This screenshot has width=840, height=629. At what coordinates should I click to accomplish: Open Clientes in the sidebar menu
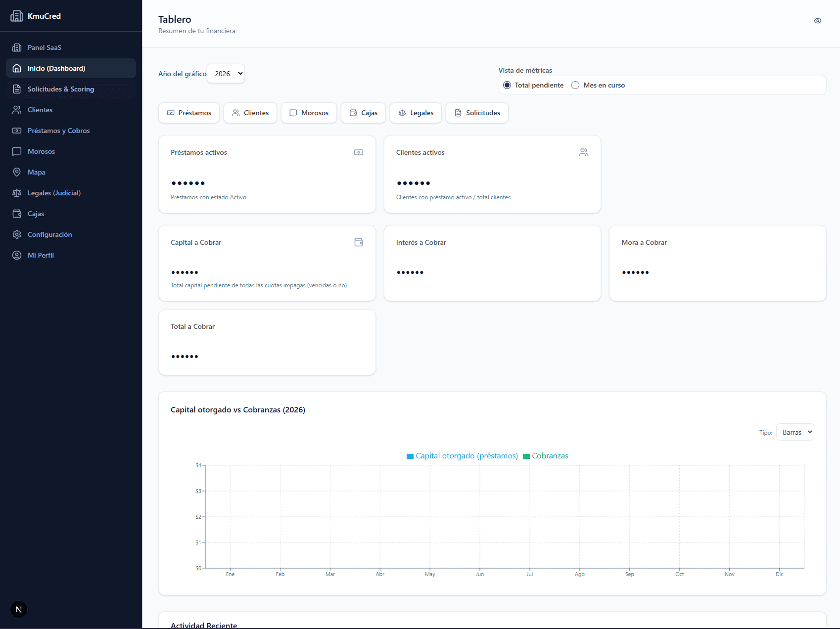(40, 110)
